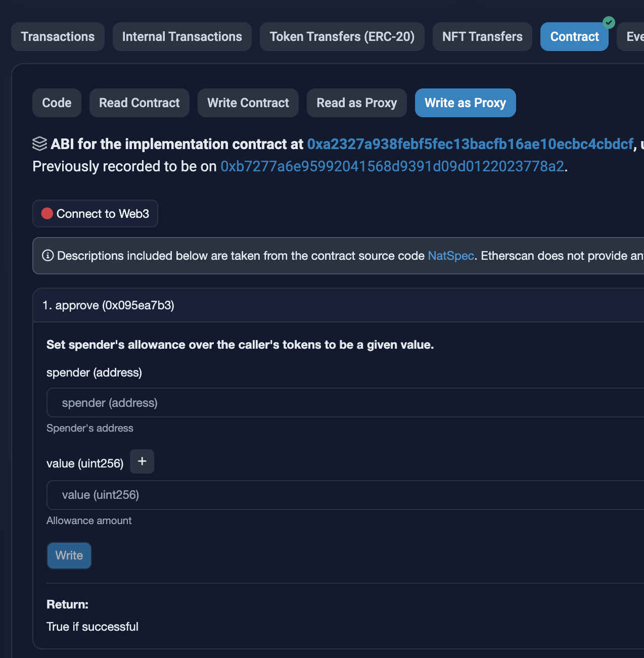Open the Write Contract section

[248, 103]
